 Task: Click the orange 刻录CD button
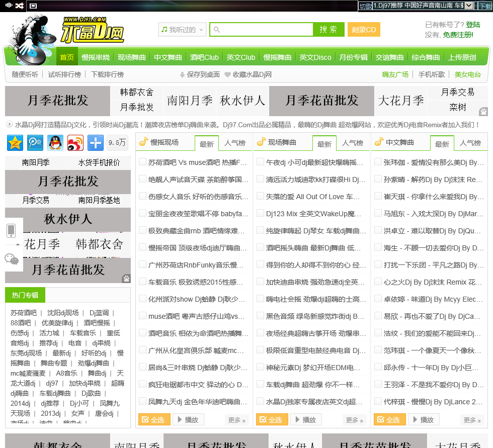point(364,30)
